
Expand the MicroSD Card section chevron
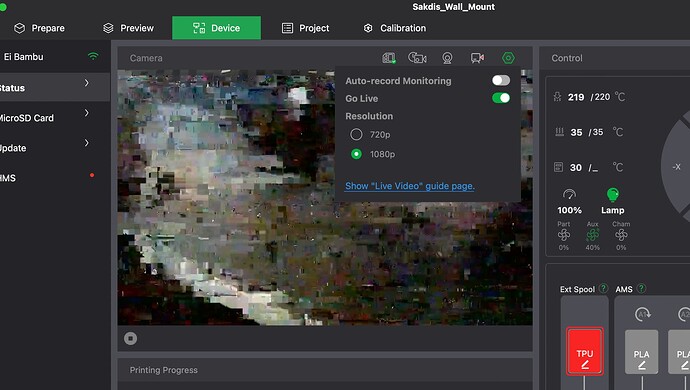(x=87, y=113)
